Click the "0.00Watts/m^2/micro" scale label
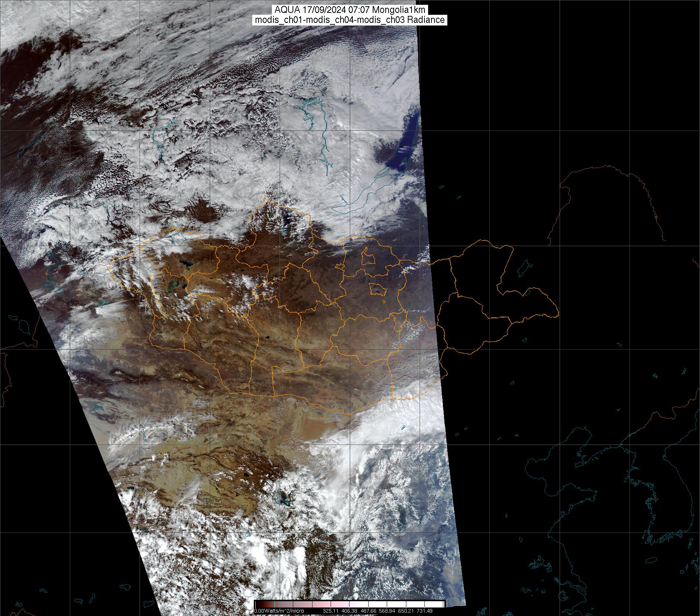Image resolution: width=700 pixels, height=616 pixels. (279, 611)
